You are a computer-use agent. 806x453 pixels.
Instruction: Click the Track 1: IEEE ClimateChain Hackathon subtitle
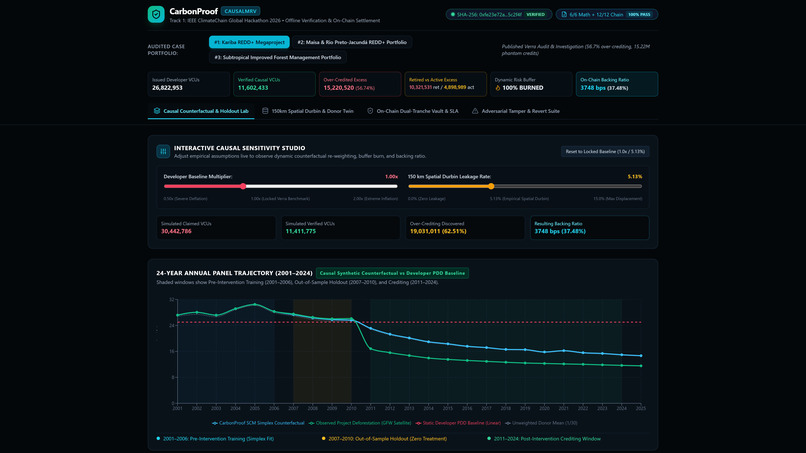click(274, 21)
